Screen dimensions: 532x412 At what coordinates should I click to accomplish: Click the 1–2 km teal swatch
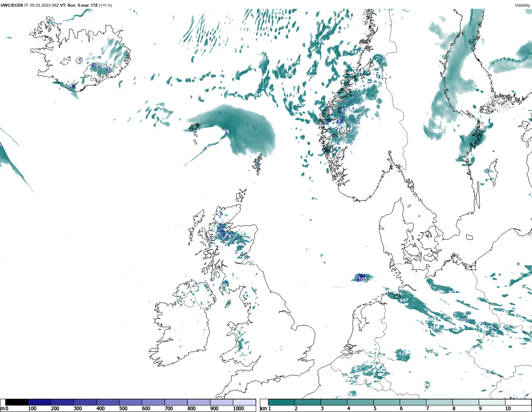tap(281, 402)
